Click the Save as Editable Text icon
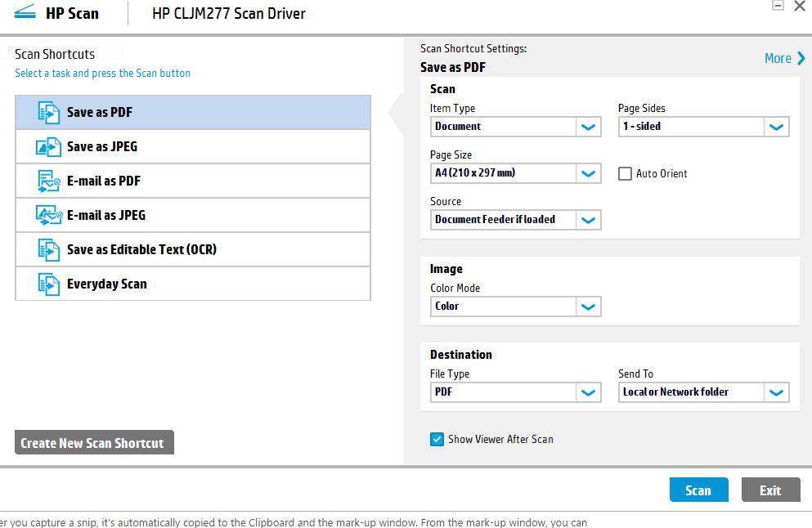The width and height of the screenshot is (812, 528). coord(49,250)
